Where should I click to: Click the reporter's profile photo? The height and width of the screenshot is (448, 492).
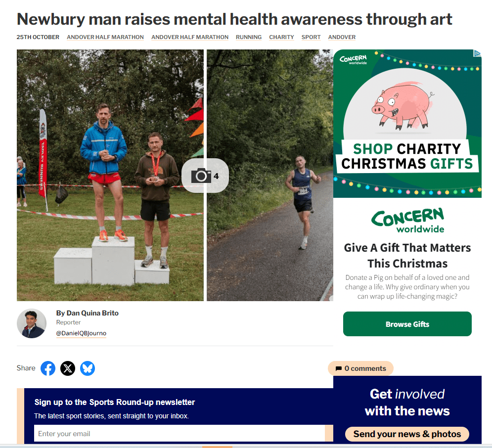pyautogui.click(x=31, y=323)
